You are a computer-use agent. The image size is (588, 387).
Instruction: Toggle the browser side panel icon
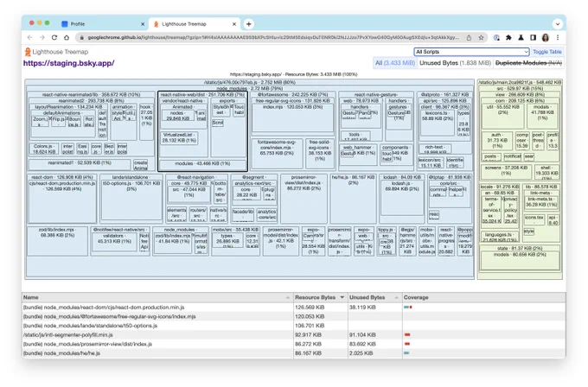(533, 37)
